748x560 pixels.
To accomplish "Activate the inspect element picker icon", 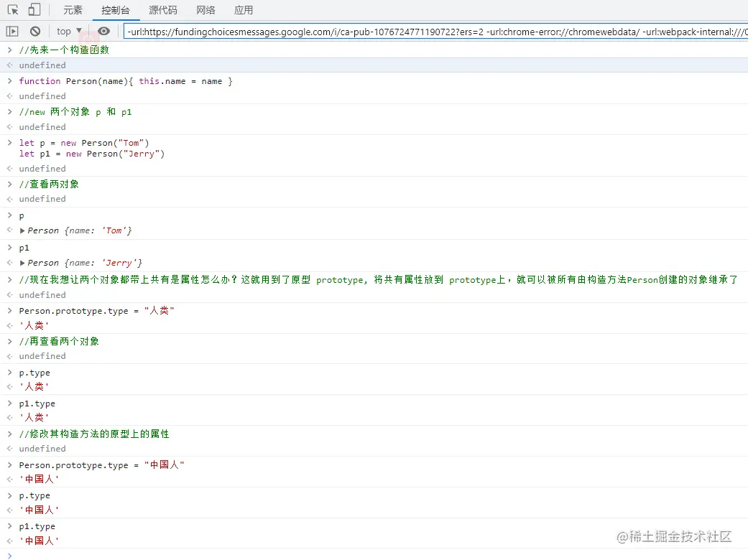I will click(x=13, y=10).
